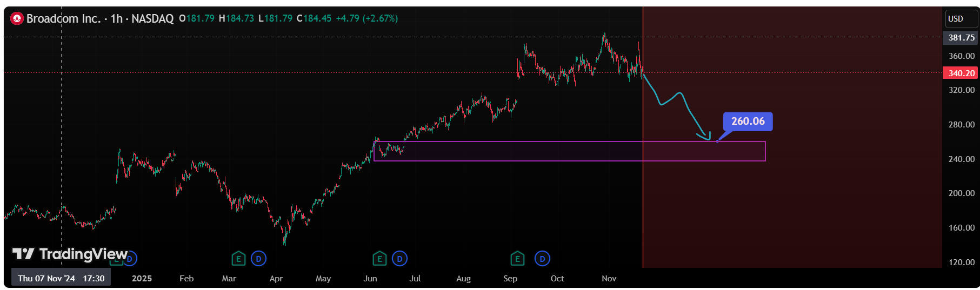Select earnings E marker between Sep and Oct
Image resolution: width=980 pixels, height=290 pixels.
[517, 259]
